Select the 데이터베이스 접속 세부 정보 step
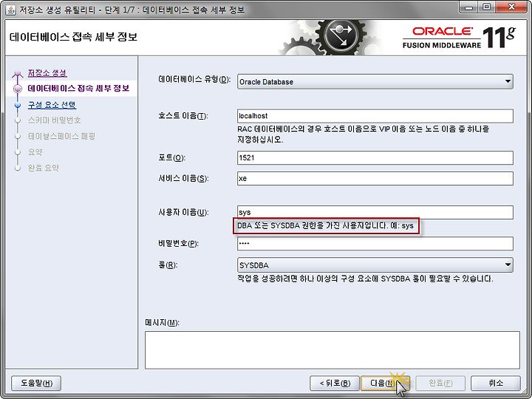The width and height of the screenshot is (532, 399). 78,89
